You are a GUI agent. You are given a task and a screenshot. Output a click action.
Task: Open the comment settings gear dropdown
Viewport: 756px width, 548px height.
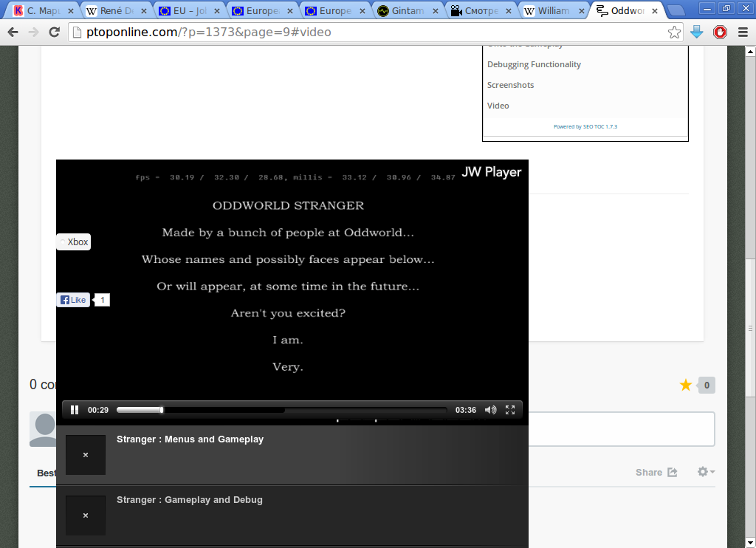point(706,472)
